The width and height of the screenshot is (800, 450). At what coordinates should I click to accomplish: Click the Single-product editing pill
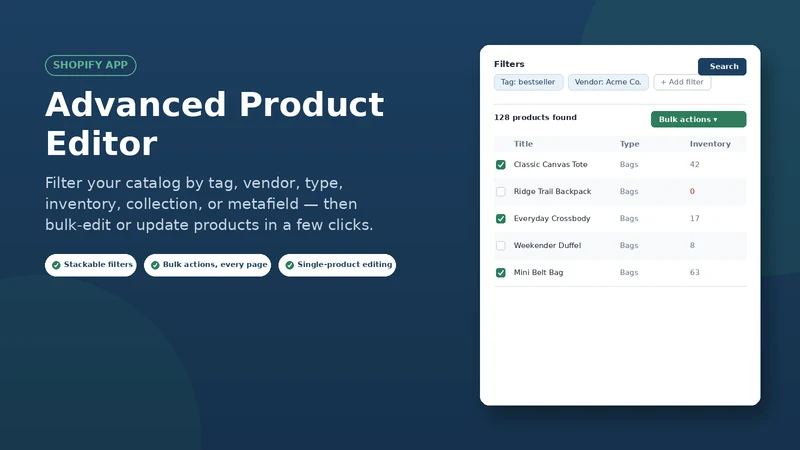tap(337, 265)
